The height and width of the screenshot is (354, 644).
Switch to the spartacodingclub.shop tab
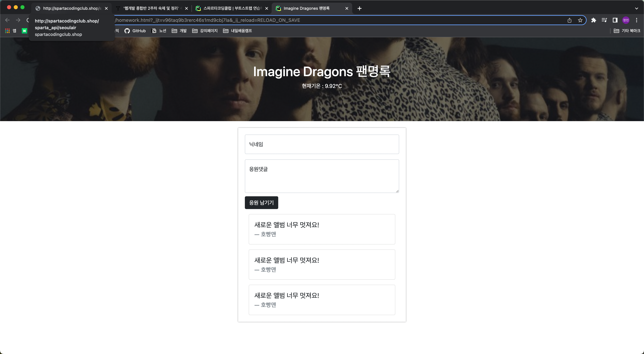click(x=71, y=8)
